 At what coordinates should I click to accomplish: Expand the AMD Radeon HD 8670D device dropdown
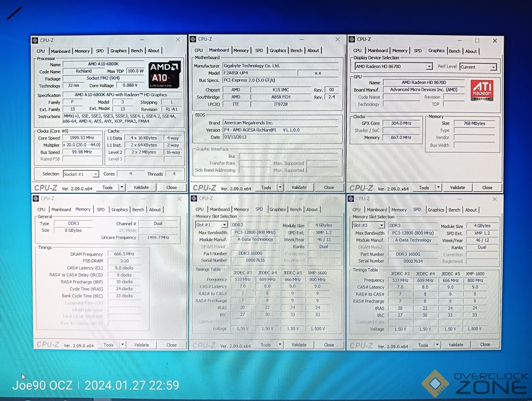point(429,66)
